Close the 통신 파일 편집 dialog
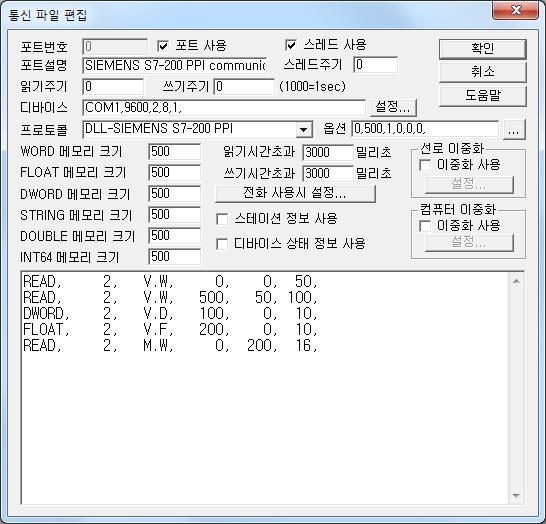This screenshot has width=546, height=524. [516, 10]
